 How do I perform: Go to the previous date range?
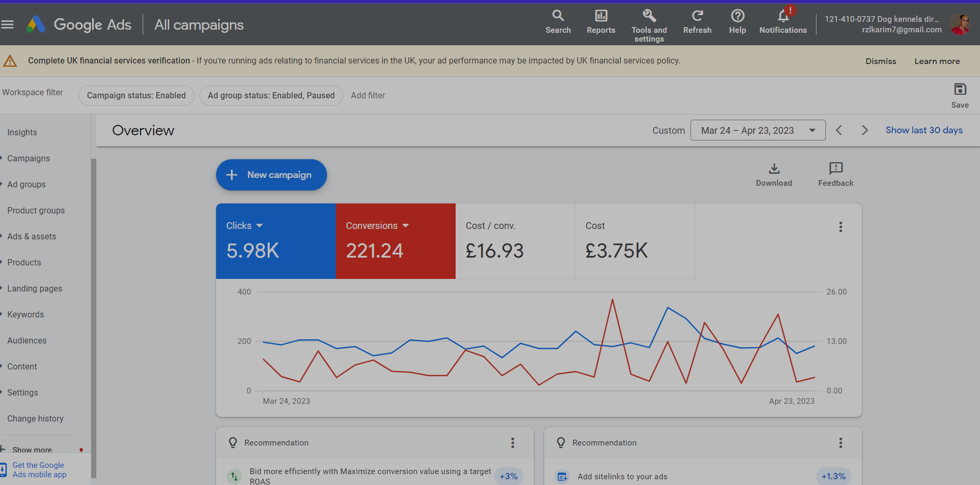tap(839, 130)
